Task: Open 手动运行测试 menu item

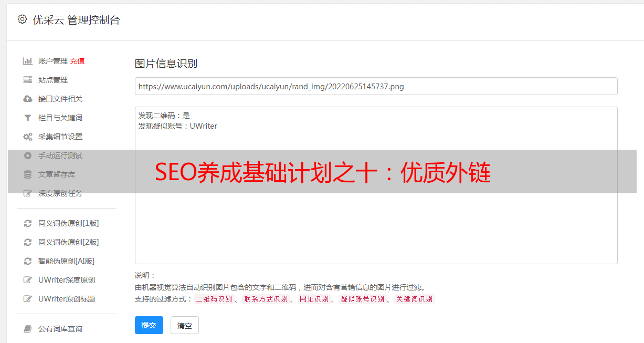Action: coord(60,155)
